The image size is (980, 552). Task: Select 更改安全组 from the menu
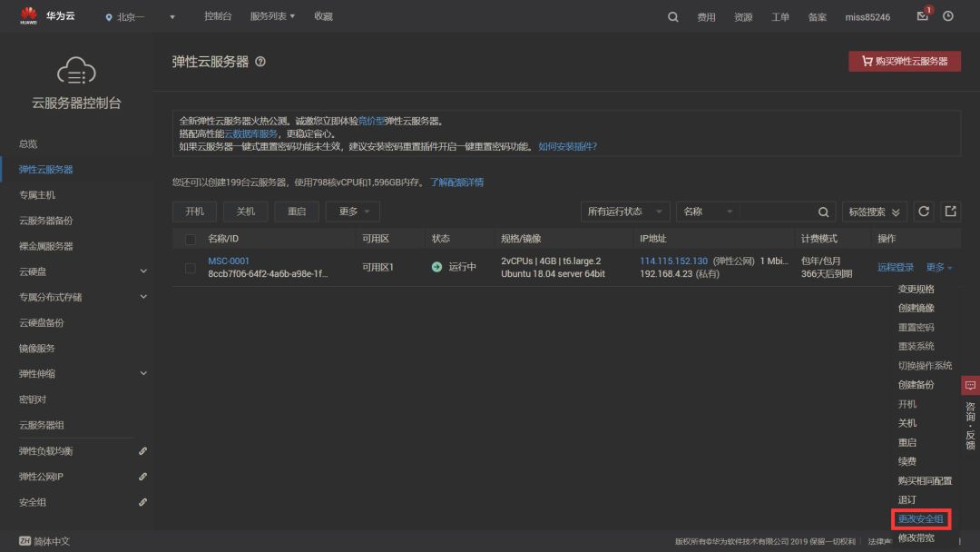click(x=921, y=519)
